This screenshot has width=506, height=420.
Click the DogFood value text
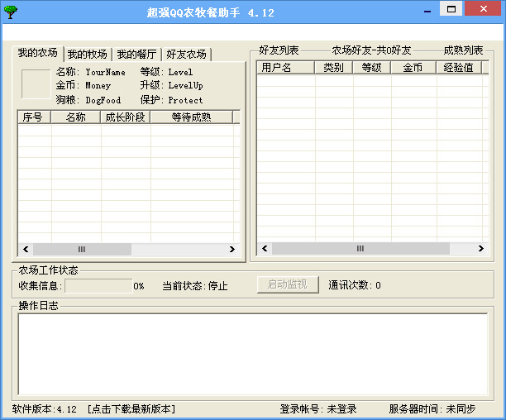[103, 100]
